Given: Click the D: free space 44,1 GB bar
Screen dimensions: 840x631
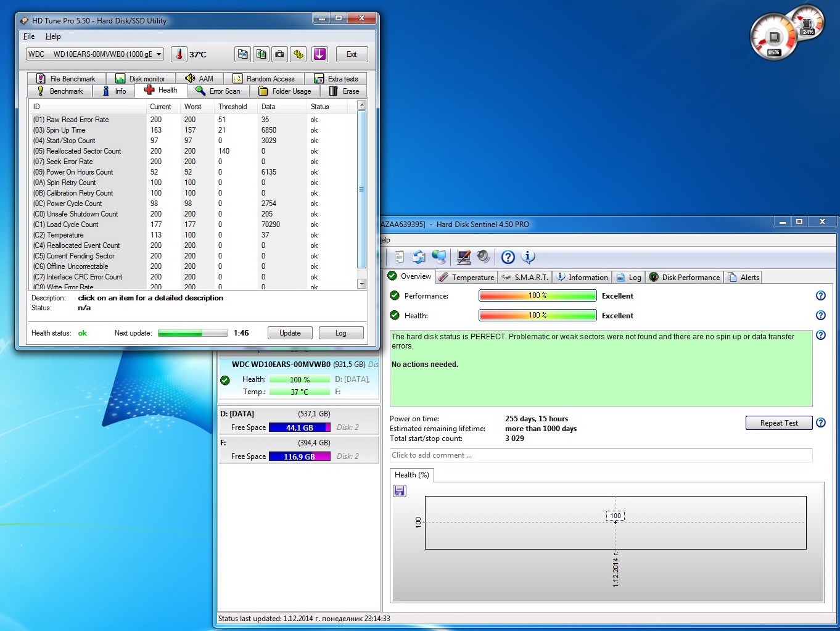Looking at the screenshot, I should point(300,427).
